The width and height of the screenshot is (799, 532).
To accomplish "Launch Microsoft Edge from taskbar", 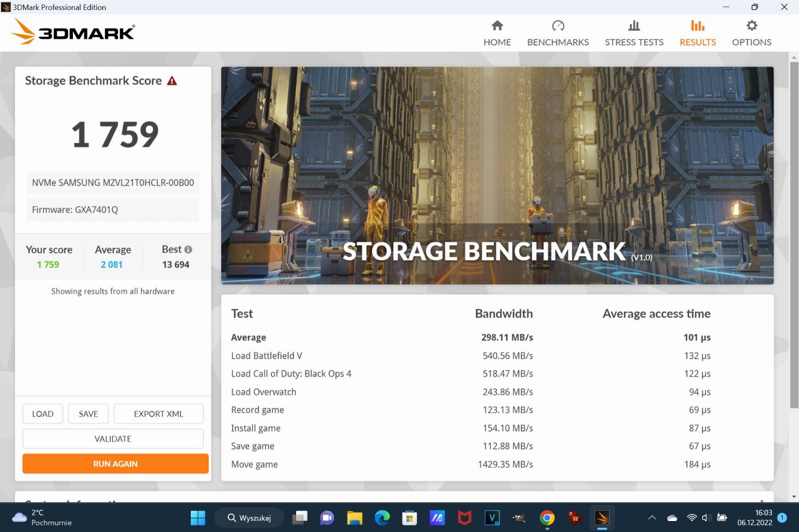I will tap(382, 518).
